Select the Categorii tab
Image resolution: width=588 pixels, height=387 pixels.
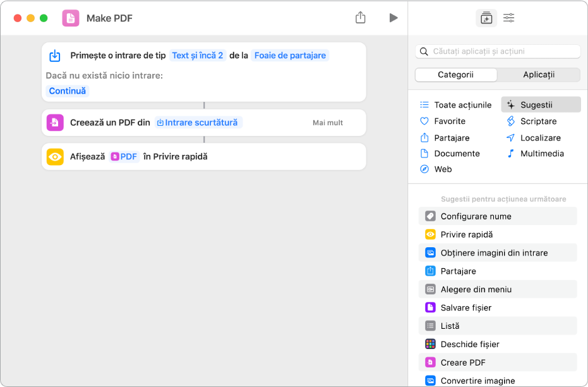[455, 75]
